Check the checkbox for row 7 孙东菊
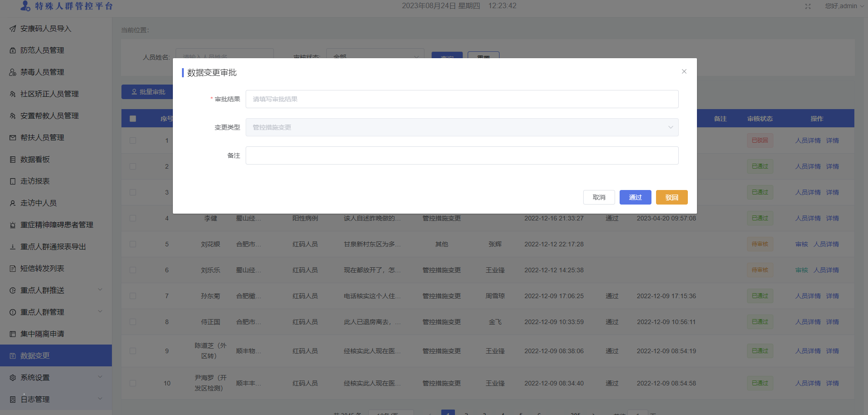The image size is (868, 415). (x=133, y=296)
